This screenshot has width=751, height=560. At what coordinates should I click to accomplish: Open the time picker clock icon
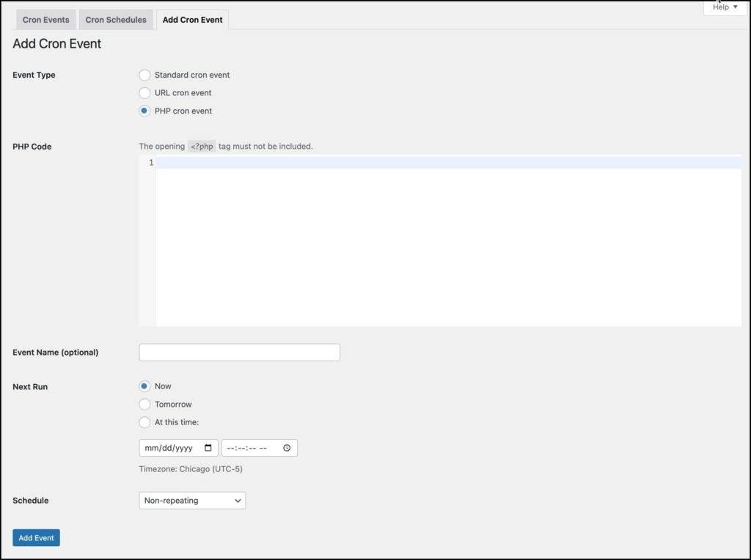point(287,447)
